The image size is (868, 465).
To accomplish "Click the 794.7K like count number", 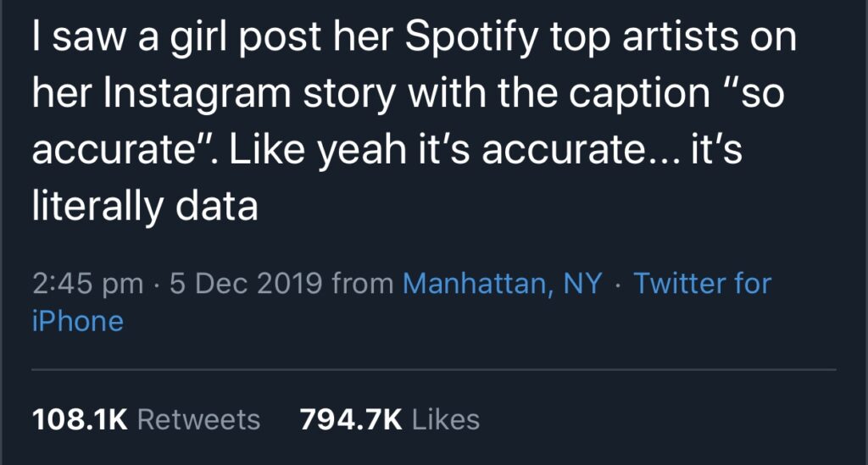I will [350, 419].
